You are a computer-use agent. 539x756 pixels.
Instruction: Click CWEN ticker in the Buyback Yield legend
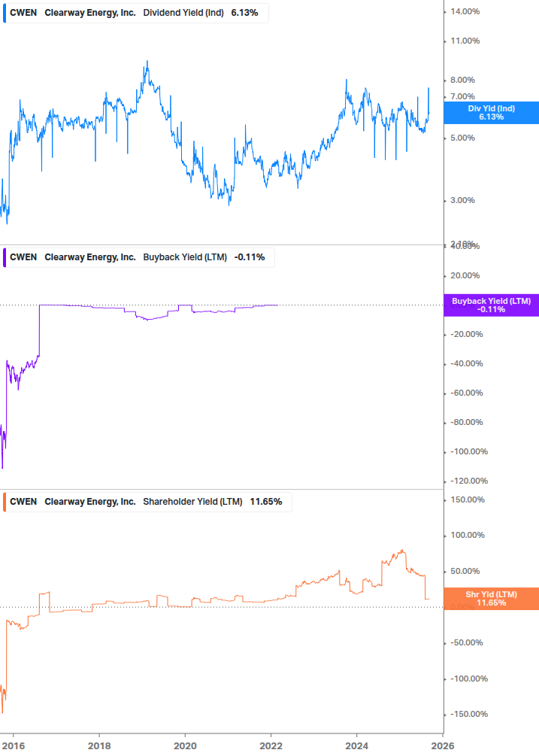23,257
